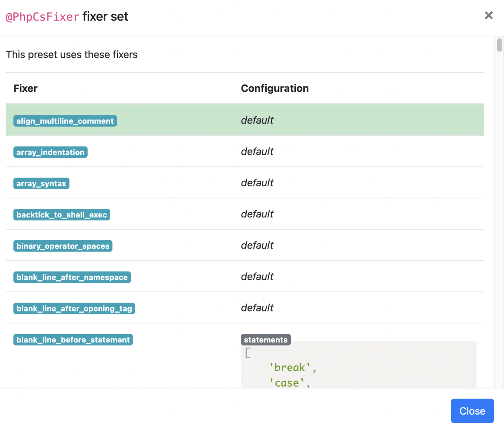This screenshot has height=428, width=504.
Task: Open the align_multiline_comment fixer link
Action: pos(65,121)
